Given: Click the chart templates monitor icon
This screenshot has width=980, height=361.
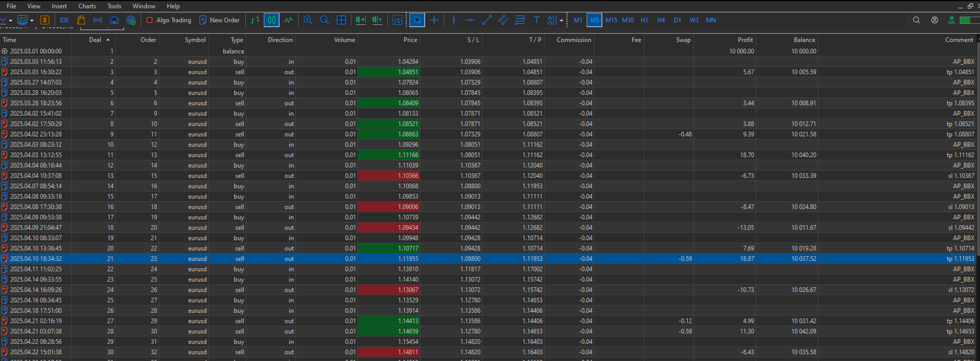Looking at the screenshot, I should 22,20.
